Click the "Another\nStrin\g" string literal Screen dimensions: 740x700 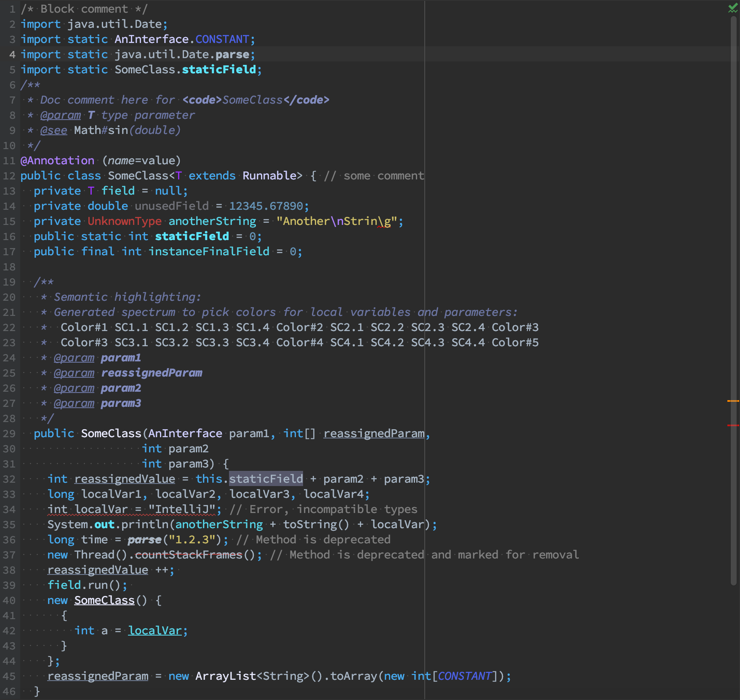337,222
